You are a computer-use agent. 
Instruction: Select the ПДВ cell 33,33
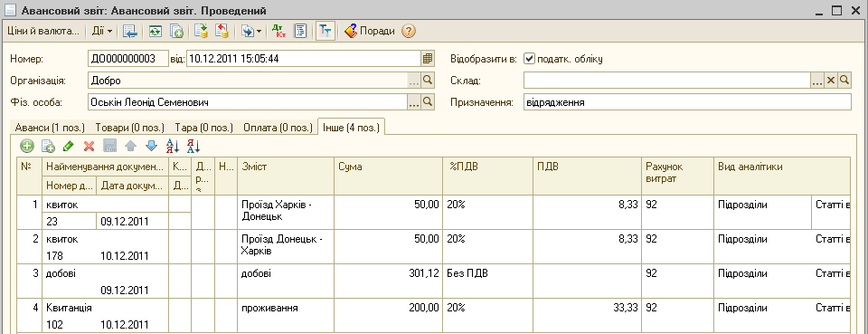pos(587,315)
